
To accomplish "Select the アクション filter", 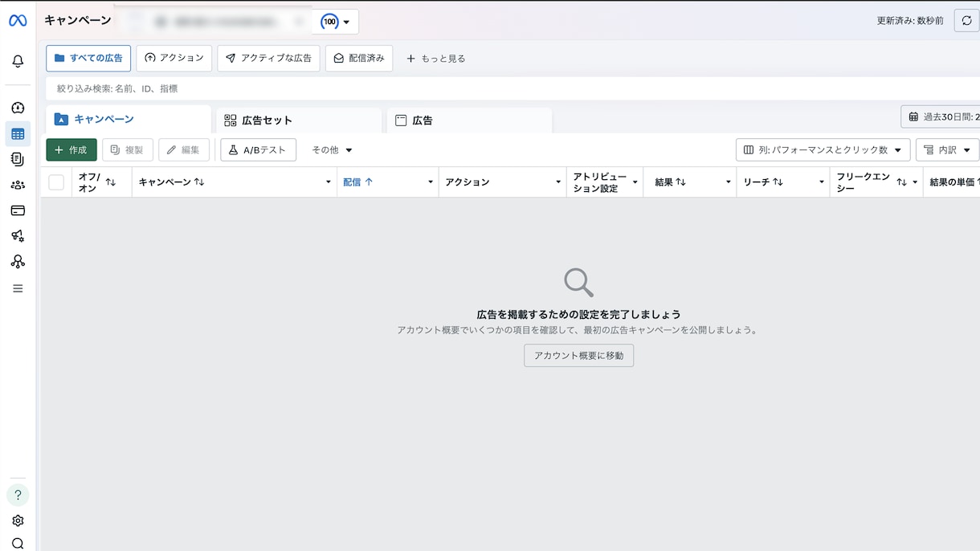I will (174, 59).
